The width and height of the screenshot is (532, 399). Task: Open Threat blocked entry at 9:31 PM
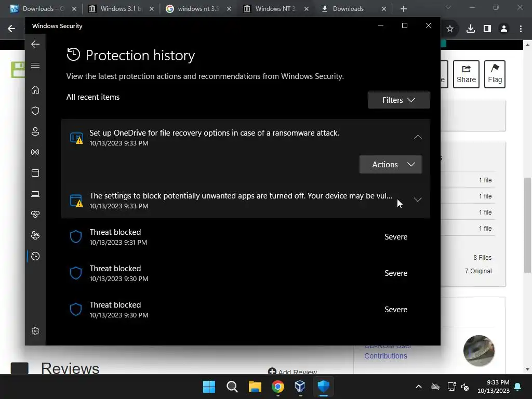(246, 237)
